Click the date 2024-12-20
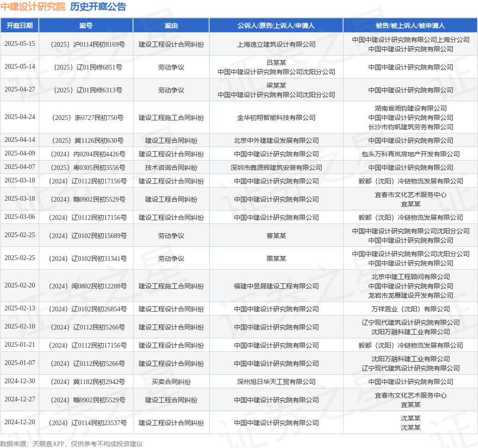This screenshot has height=448, width=478. pyautogui.click(x=20, y=422)
